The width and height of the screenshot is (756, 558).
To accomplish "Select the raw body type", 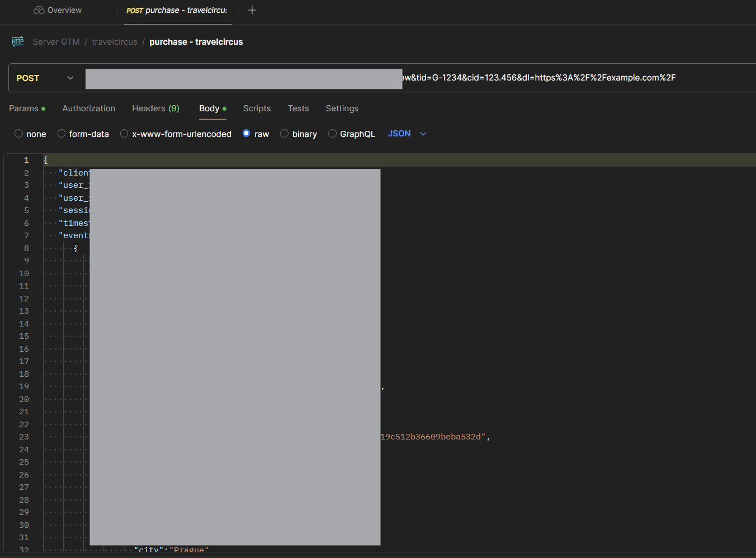I will tap(256, 134).
